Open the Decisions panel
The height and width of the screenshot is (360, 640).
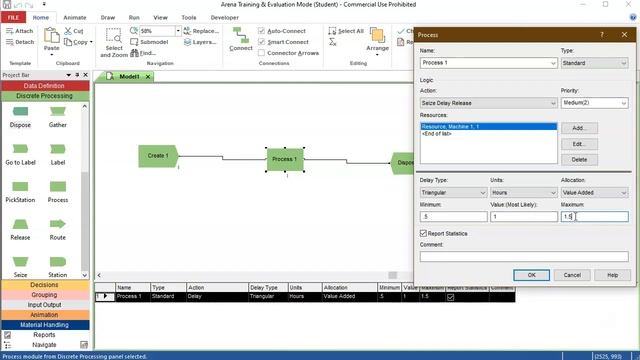click(x=45, y=285)
